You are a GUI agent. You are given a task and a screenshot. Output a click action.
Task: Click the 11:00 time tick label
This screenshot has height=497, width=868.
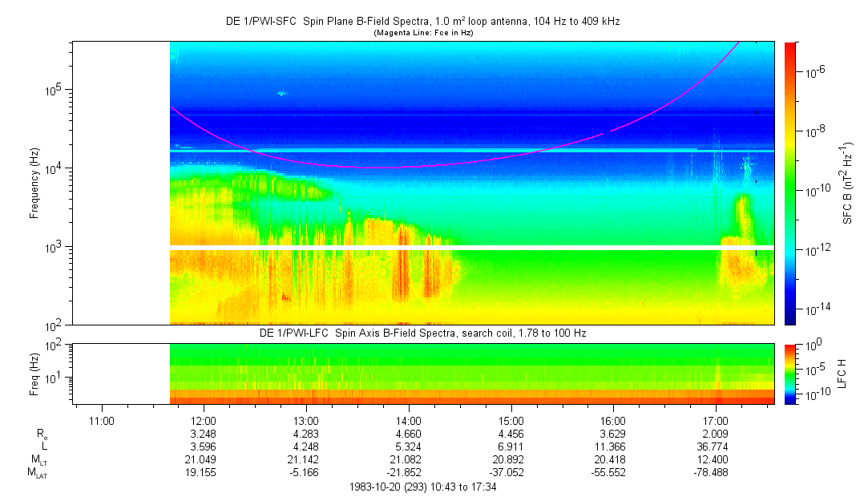point(101,420)
